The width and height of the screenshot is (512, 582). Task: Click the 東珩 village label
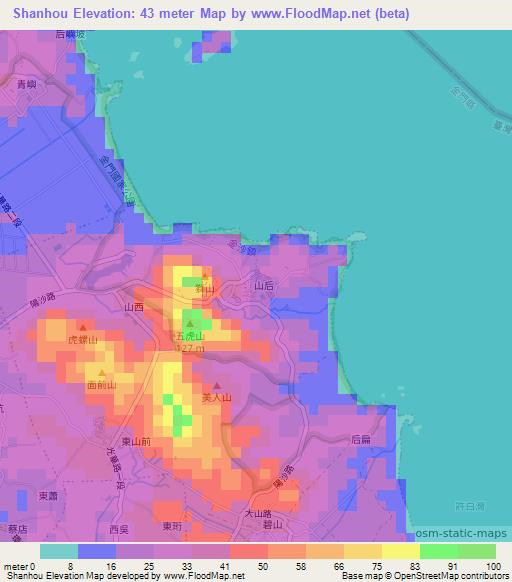[x=172, y=526]
